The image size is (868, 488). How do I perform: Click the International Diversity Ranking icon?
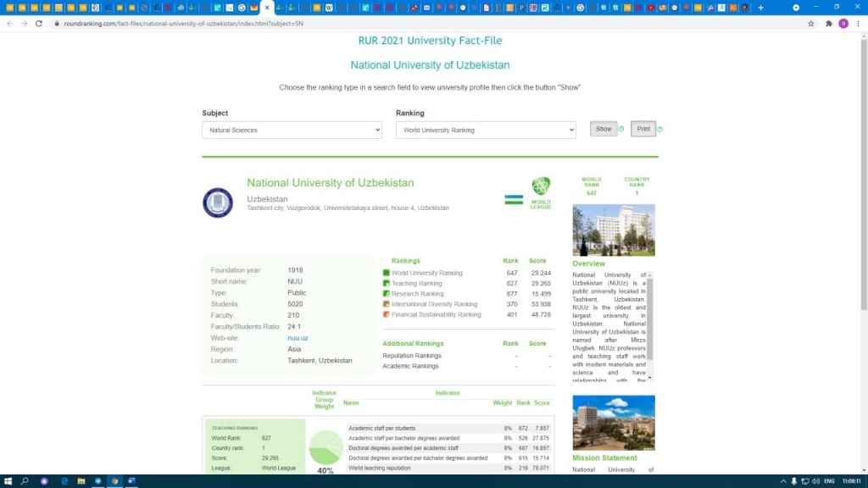pos(386,304)
